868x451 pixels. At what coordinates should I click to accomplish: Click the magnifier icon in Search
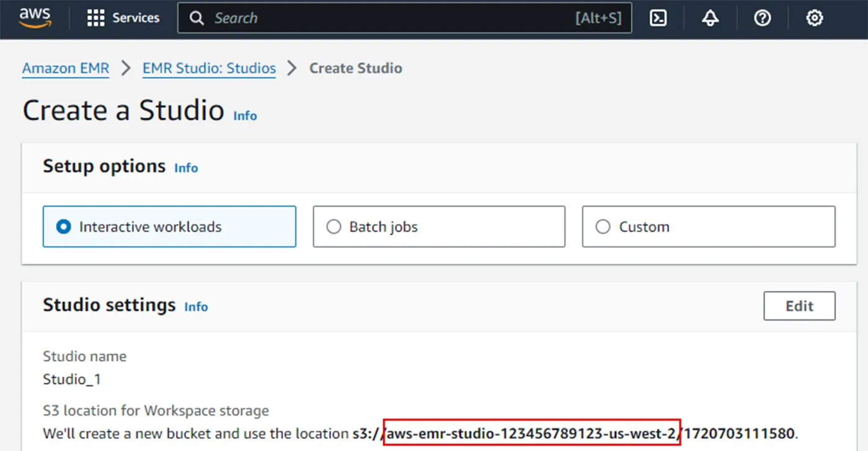[197, 18]
